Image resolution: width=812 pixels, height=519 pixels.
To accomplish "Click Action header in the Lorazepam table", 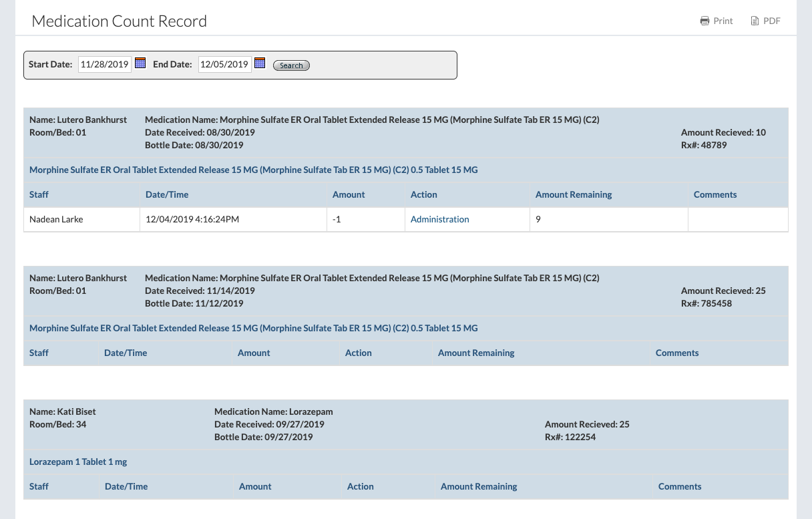I will [x=360, y=486].
